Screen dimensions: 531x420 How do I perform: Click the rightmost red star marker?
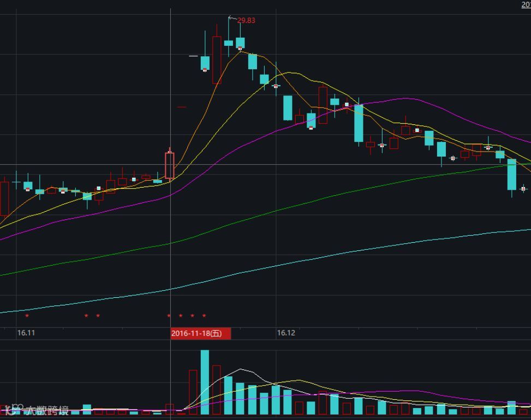tap(204, 316)
